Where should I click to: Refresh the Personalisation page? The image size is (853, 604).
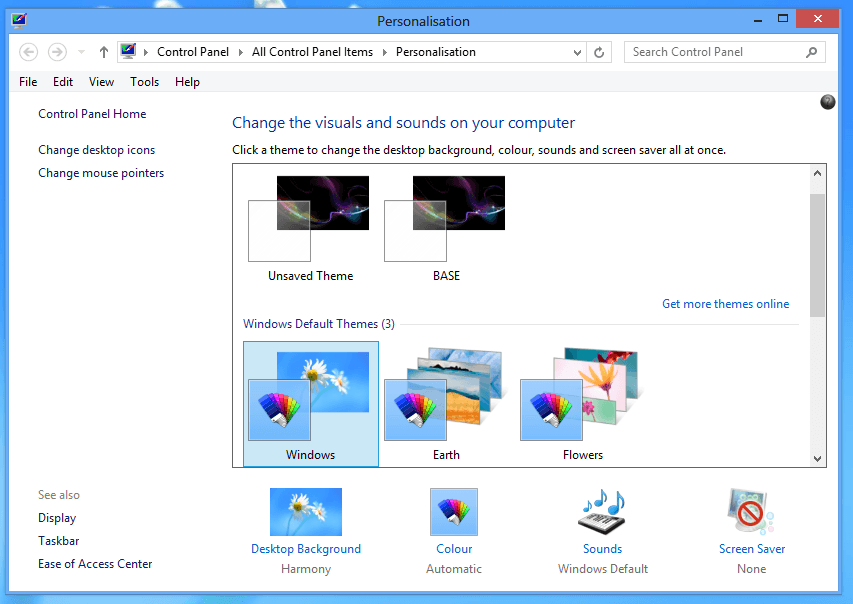599,53
